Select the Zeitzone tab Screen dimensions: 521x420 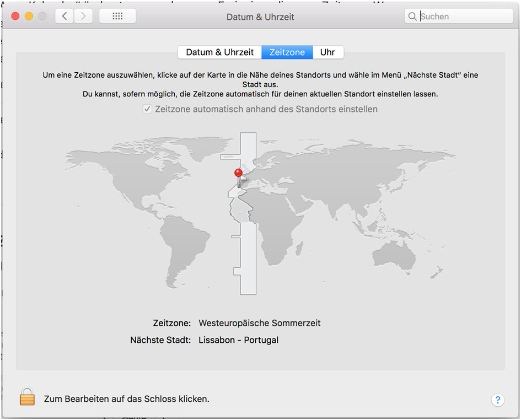point(287,52)
